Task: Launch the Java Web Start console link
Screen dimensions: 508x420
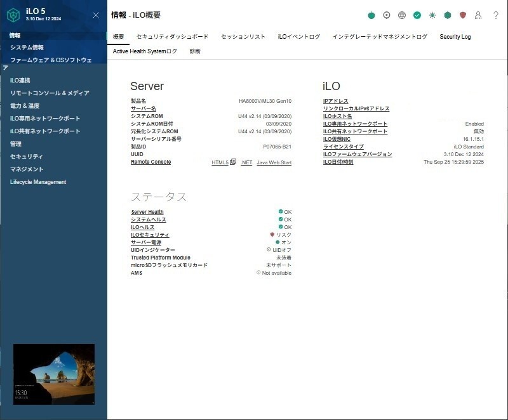Action: [x=274, y=162]
